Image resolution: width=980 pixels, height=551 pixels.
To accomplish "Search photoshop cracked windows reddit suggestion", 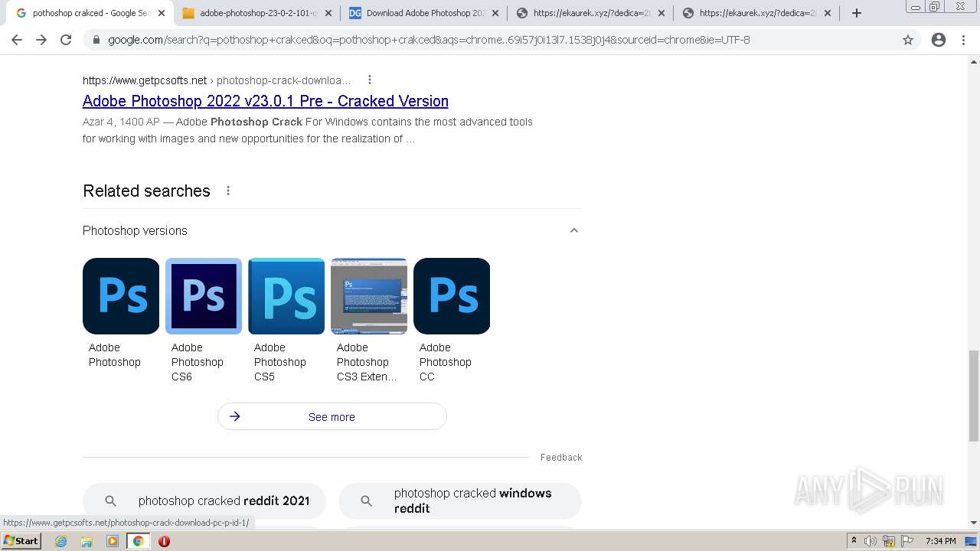I will 460,500.
